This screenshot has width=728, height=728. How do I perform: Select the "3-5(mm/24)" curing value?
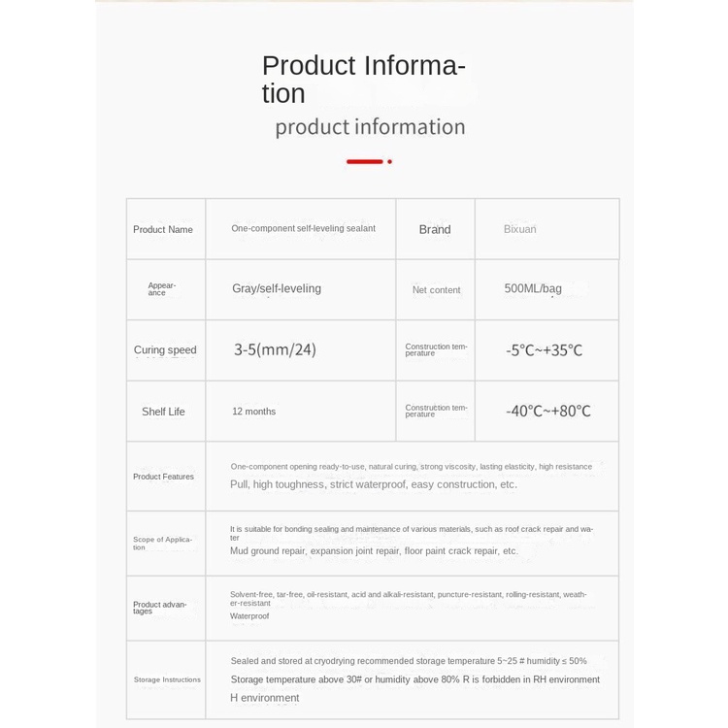(275, 350)
